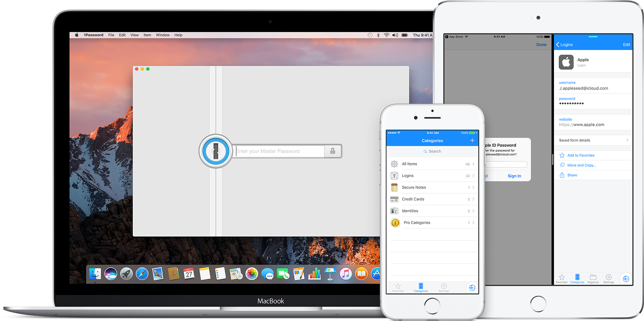Switch to Organize tab on iPad

[593, 279]
